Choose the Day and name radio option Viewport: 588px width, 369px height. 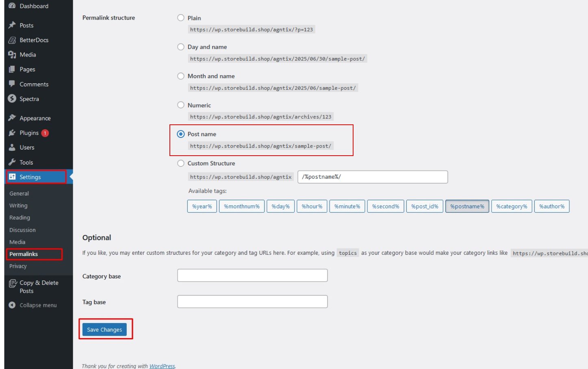click(181, 47)
